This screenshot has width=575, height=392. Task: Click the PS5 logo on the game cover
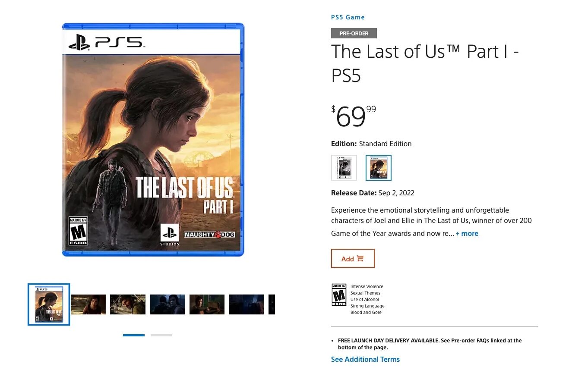click(x=106, y=43)
